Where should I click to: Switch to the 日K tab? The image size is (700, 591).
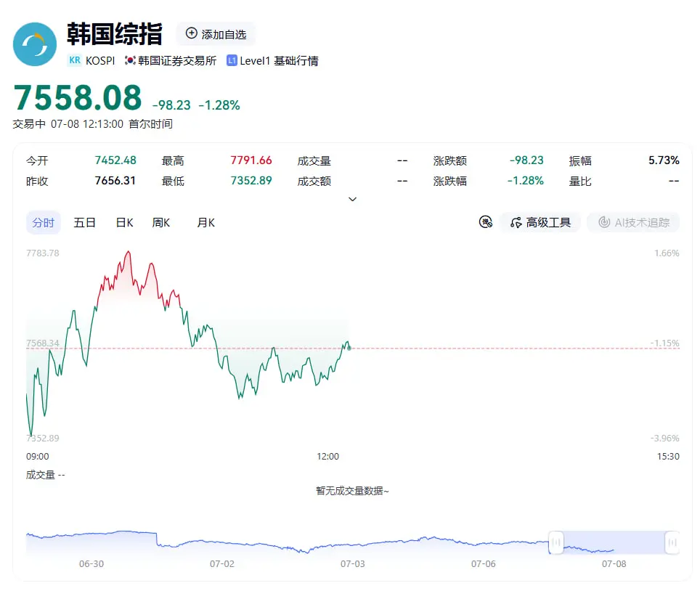tap(124, 222)
